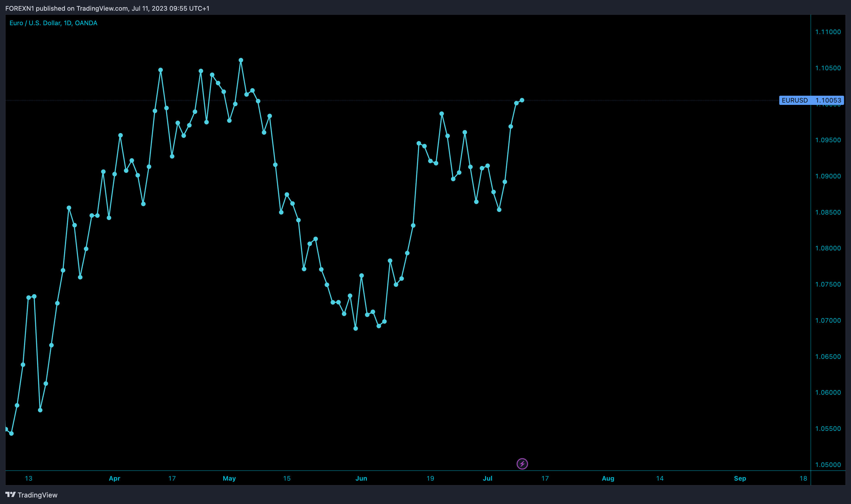
Task: Click the latest data point on the line
Action: click(x=522, y=100)
